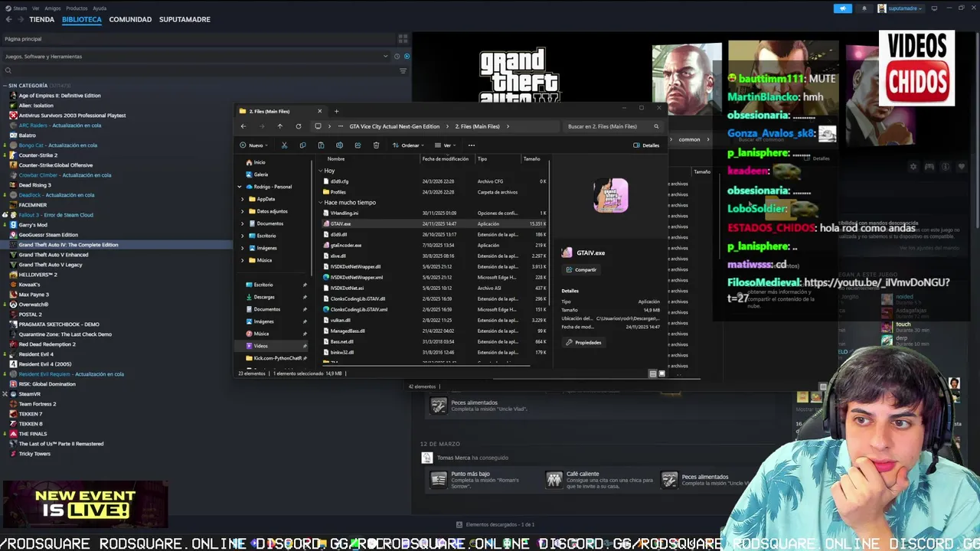Image resolution: width=980 pixels, height=551 pixels.
Task: Click the Cut scissors icon
Action: click(x=284, y=145)
